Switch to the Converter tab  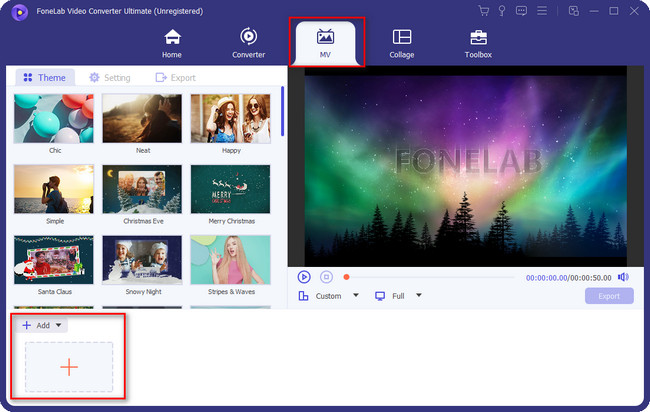248,43
